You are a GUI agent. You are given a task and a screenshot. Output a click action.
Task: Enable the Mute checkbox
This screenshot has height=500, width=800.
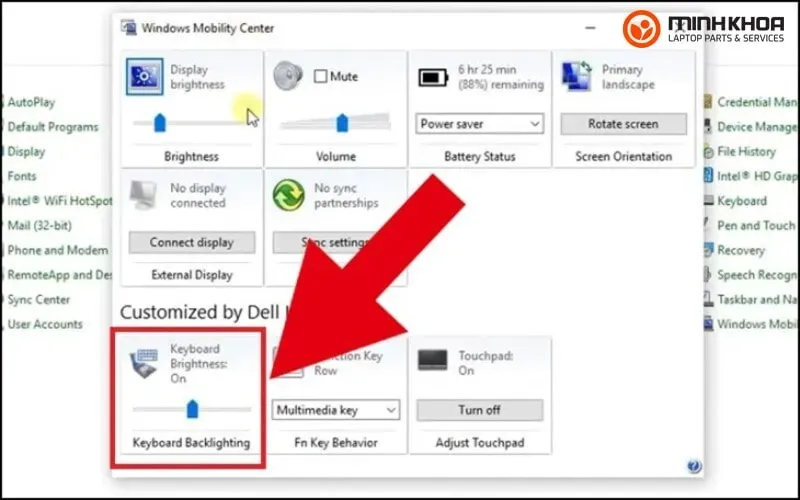(321, 76)
